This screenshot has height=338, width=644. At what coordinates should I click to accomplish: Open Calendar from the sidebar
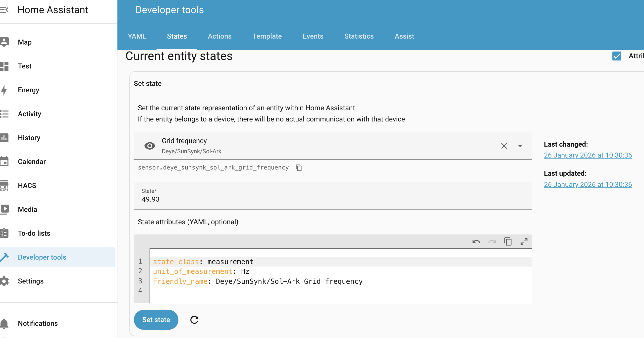[x=32, y=162]
